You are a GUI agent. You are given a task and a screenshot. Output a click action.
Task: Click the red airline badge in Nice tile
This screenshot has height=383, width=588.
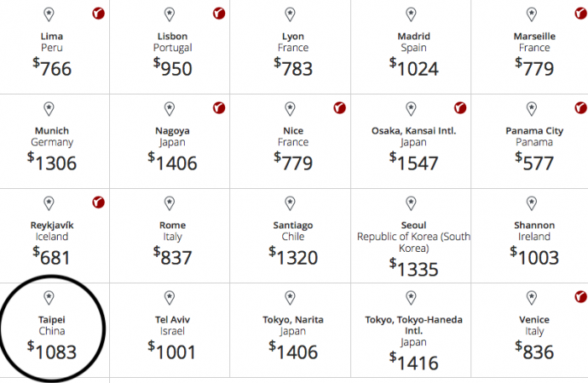339,108
